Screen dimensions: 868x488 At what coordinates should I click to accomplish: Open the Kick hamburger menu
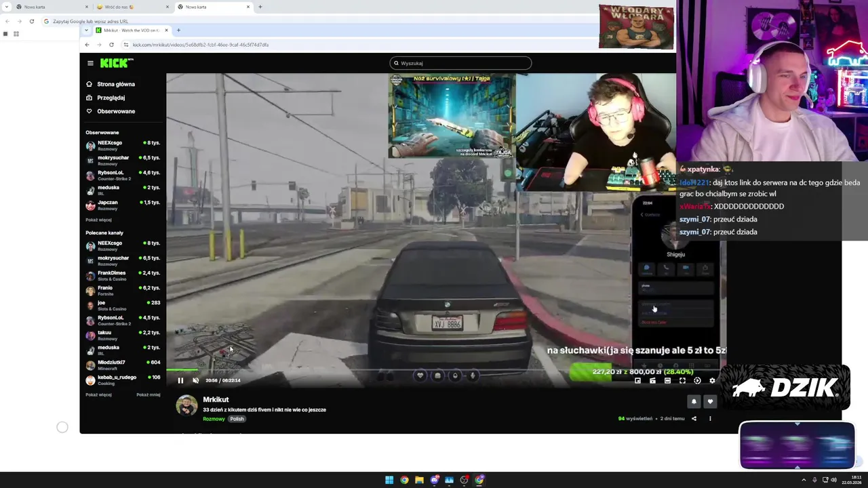pyautogui.click(x=90, y=63)
